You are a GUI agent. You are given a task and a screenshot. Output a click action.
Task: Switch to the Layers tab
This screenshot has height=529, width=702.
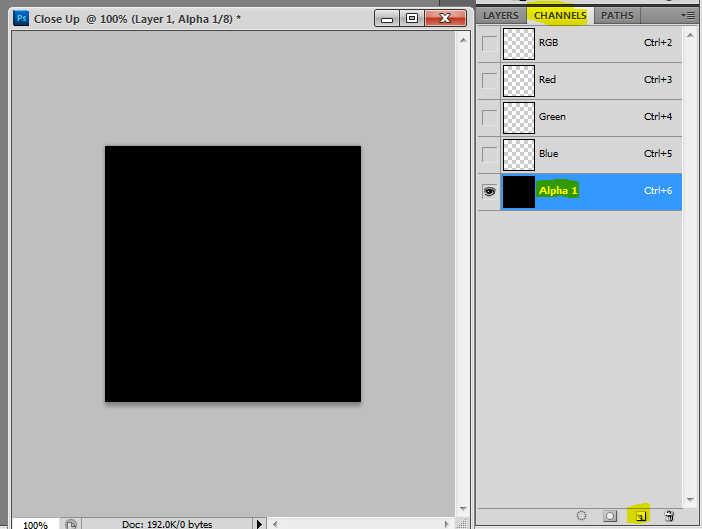pos(501,15)
